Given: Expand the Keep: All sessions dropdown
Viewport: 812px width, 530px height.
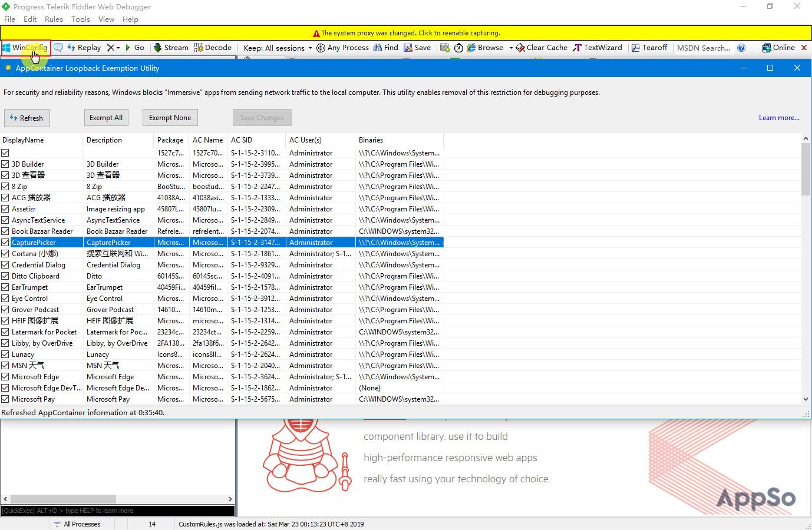Looking at the screenshot, I should click(277, 48).
